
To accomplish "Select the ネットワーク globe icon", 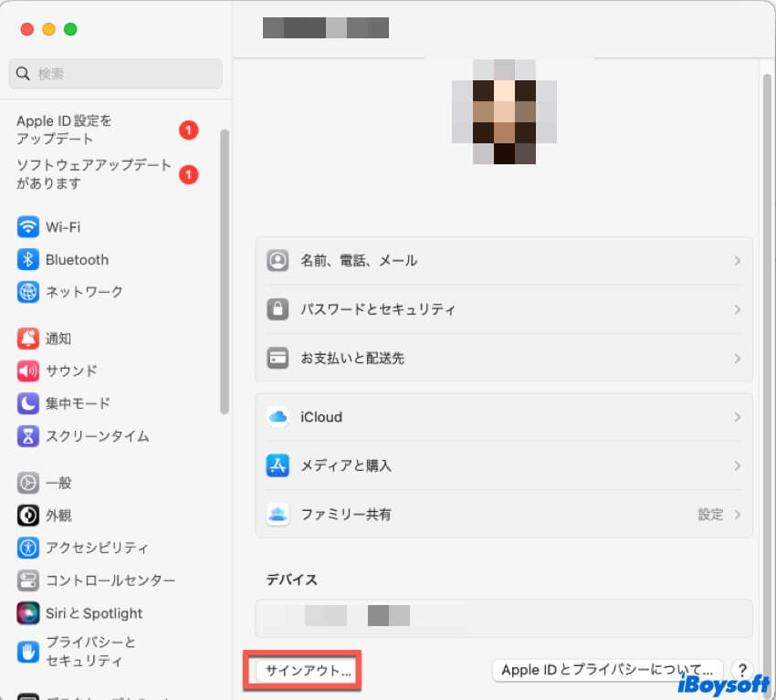I will (27, 292).
